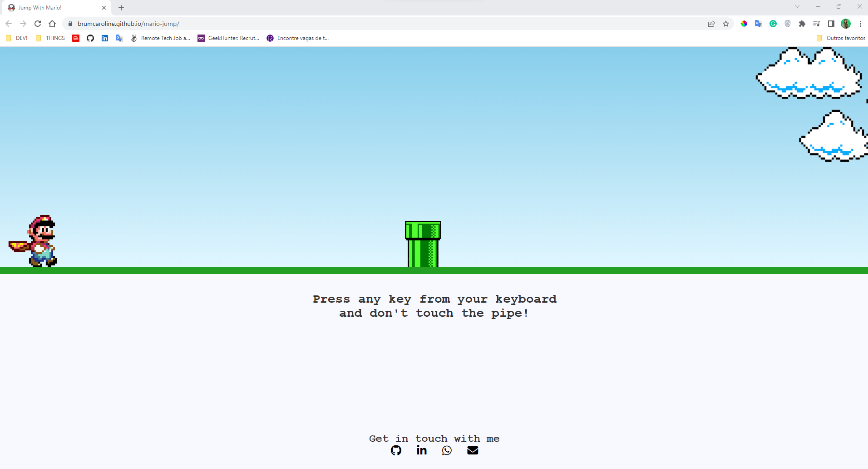868x469 pixels.
Task: Open the Google Translate extension icon
Action: [759, 24]
